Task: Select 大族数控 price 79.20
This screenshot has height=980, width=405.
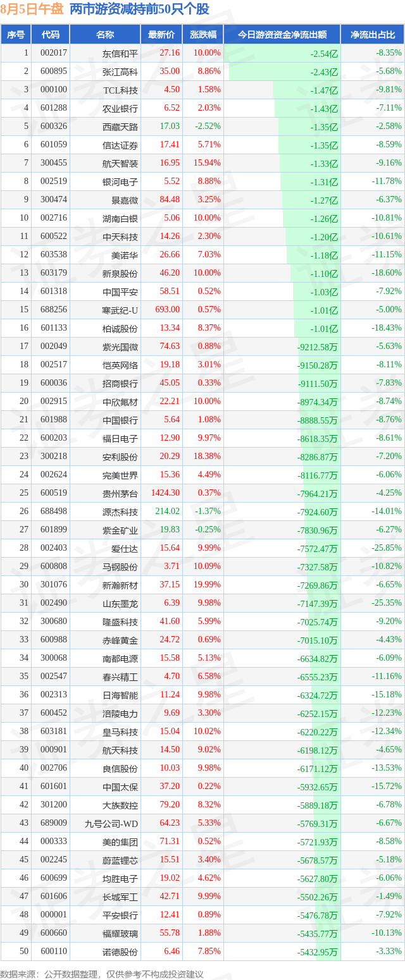Action: [170, 805]
